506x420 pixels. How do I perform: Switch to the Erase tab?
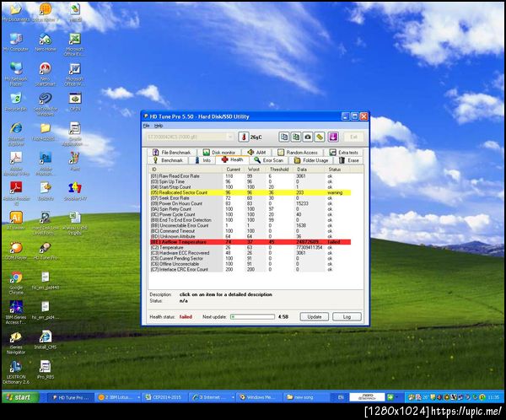(349, 160)
